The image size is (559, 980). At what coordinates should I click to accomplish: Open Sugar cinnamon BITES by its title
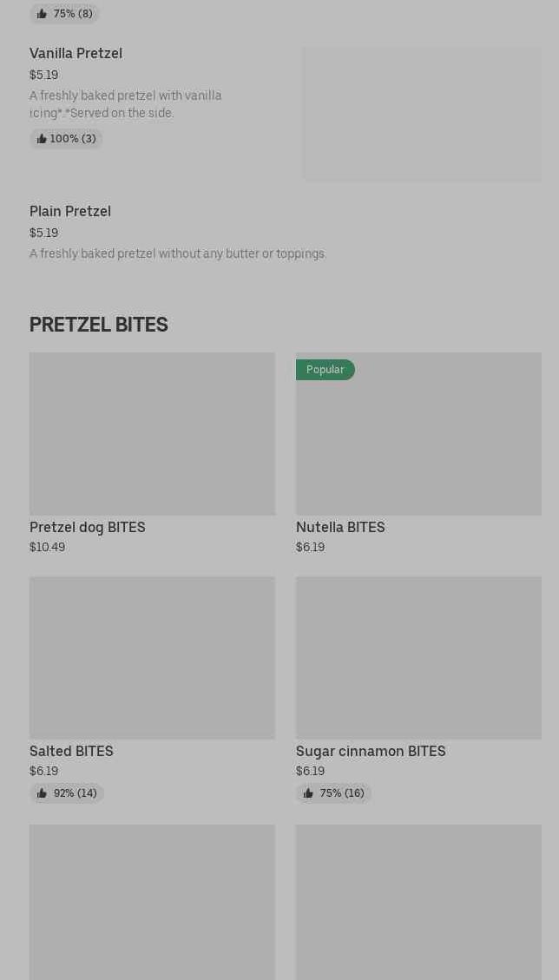(x=371, y=751)
